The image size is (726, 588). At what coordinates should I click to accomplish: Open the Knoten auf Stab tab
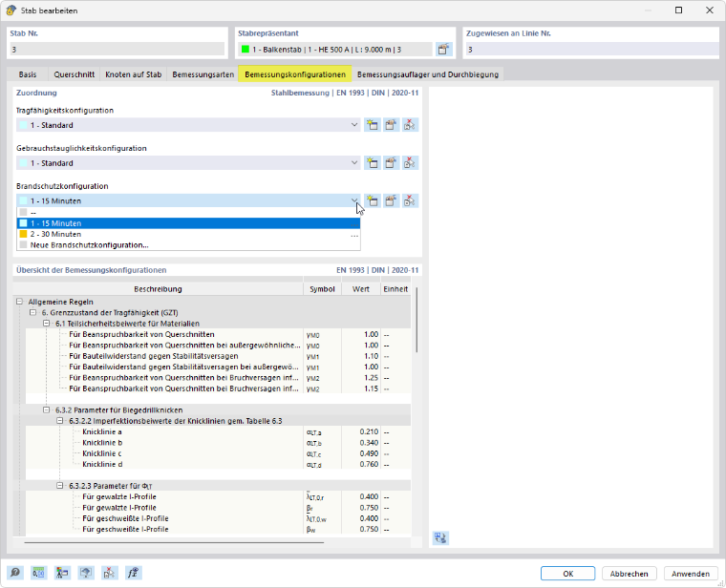[134, 74]
